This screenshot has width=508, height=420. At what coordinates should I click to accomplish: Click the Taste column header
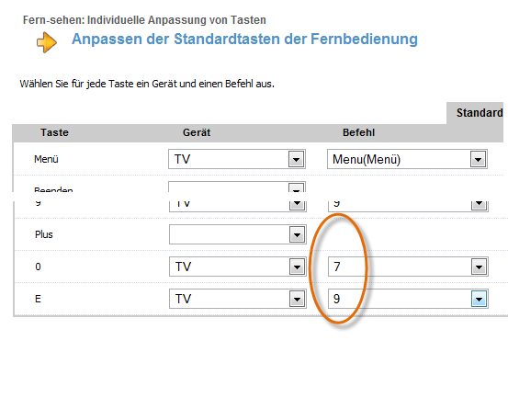[x=54, y=132]
